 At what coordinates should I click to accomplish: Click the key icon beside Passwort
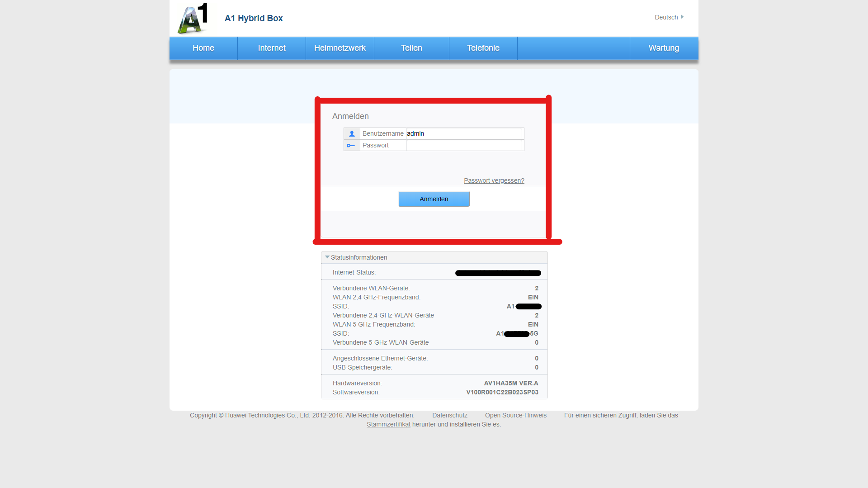(x=351, y=145)
